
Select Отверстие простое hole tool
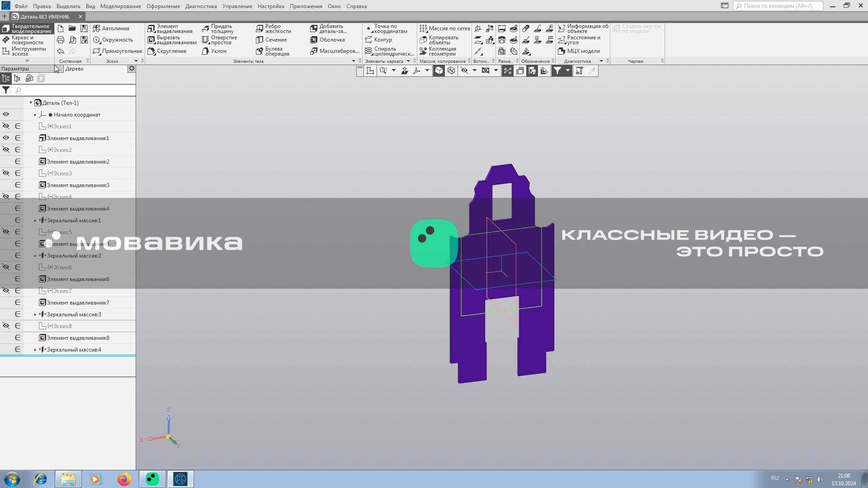(x=219, y=40)
